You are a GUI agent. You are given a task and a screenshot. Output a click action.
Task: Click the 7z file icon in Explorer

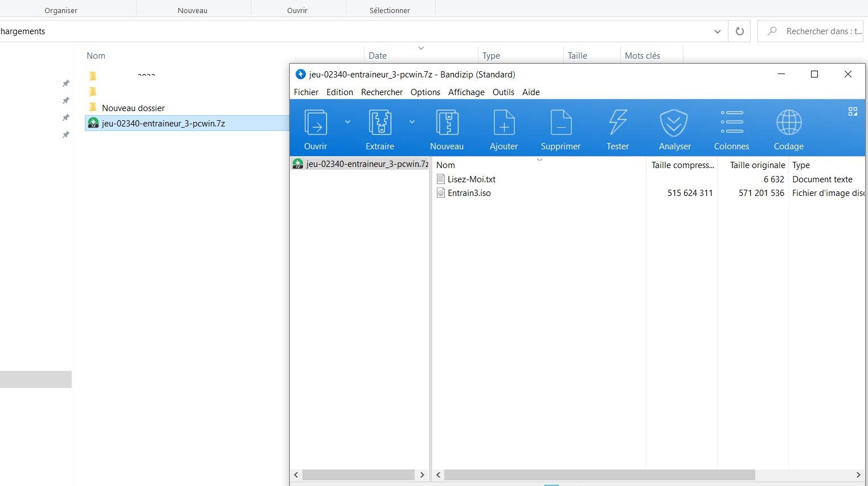pyautogui.click(x=93, y=123)
